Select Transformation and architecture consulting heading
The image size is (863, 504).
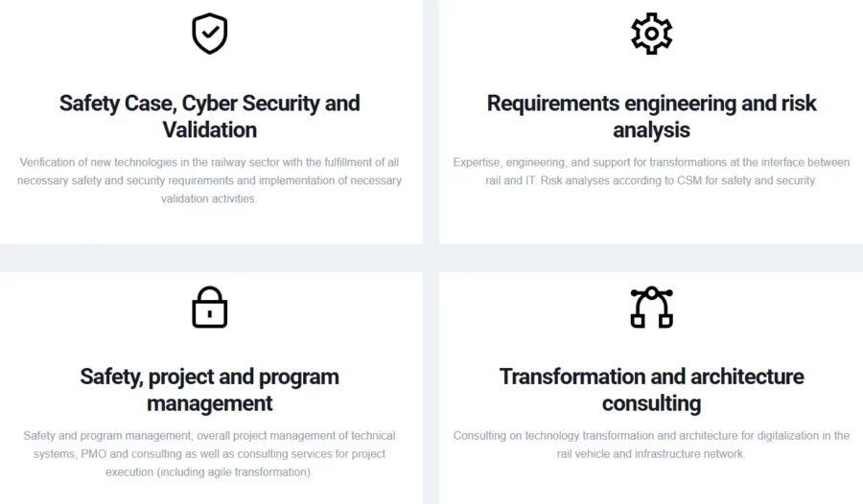pos(652,390)
